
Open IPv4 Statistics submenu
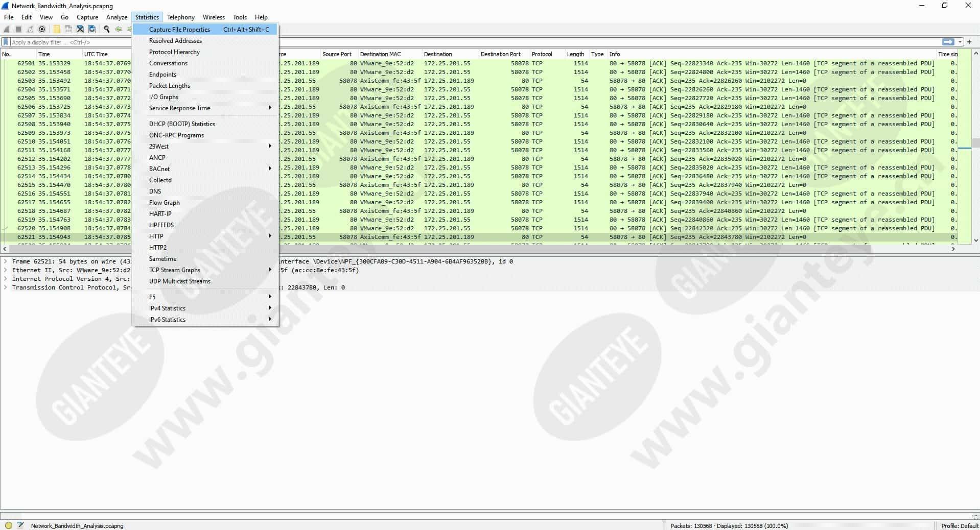click(x=205, y=308)
